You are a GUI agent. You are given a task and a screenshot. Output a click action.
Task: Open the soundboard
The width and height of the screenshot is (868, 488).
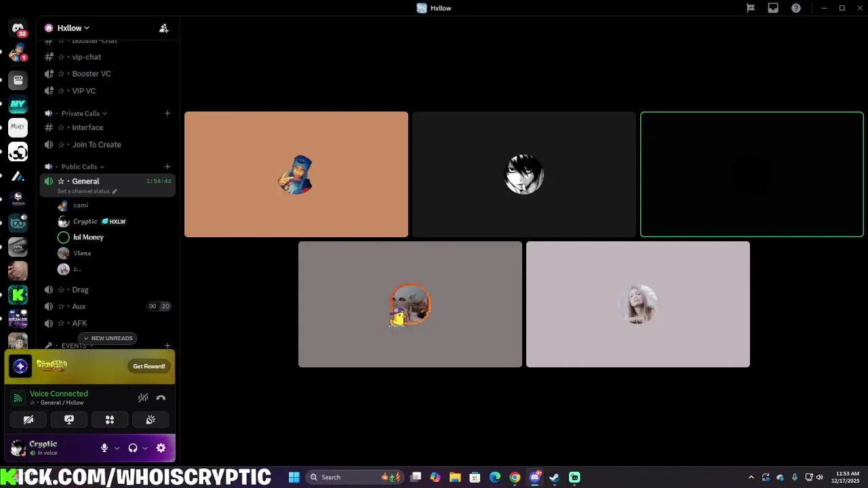pos(151,420)
